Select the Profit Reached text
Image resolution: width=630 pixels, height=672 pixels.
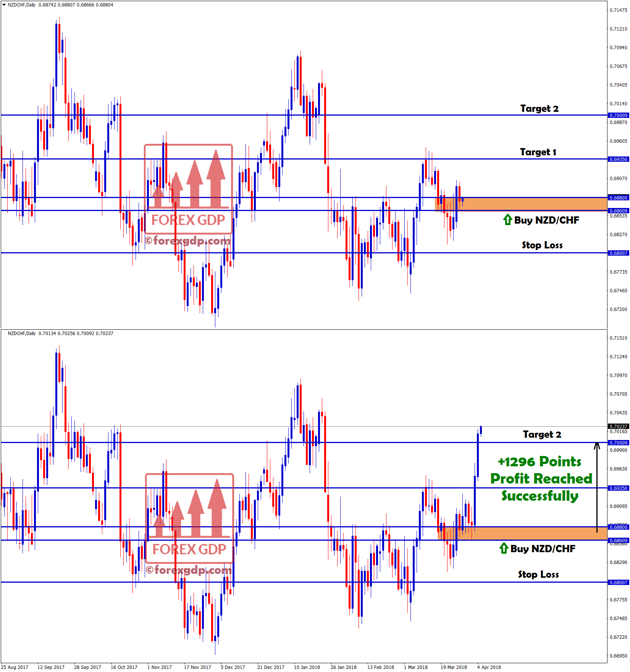tap(541, 479)
